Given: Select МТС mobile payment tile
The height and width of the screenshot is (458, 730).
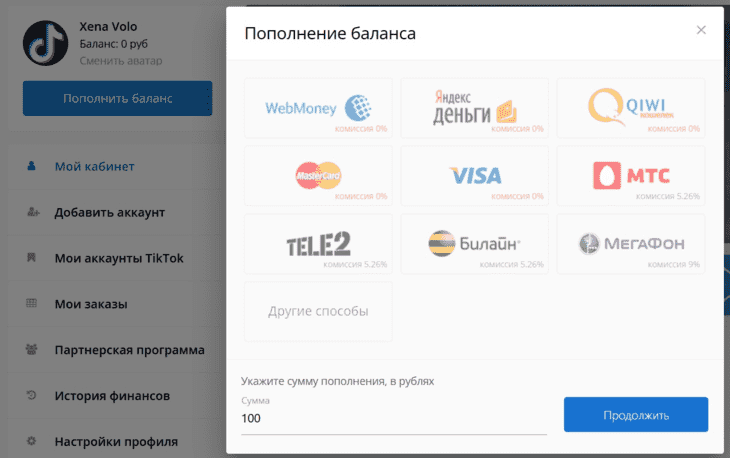Looking at the screenshot, I should pyautogui.click(x=631, y=176).
